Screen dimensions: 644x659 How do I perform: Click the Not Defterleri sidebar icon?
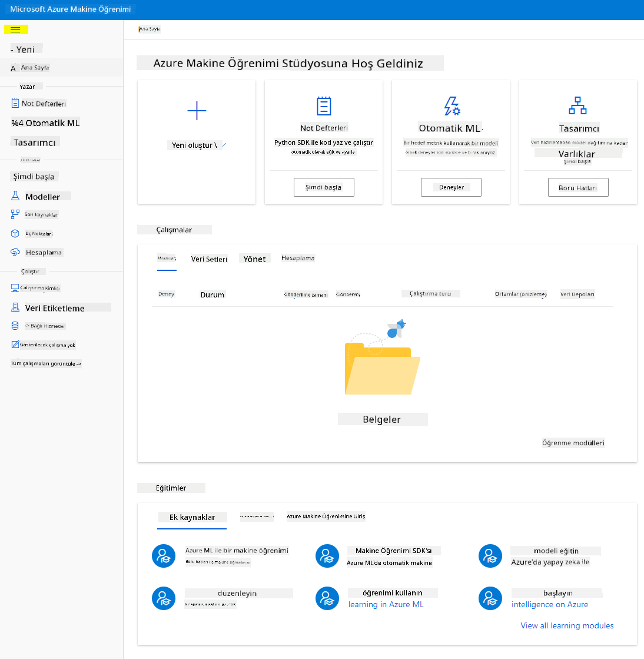click(x=15, y=103)
